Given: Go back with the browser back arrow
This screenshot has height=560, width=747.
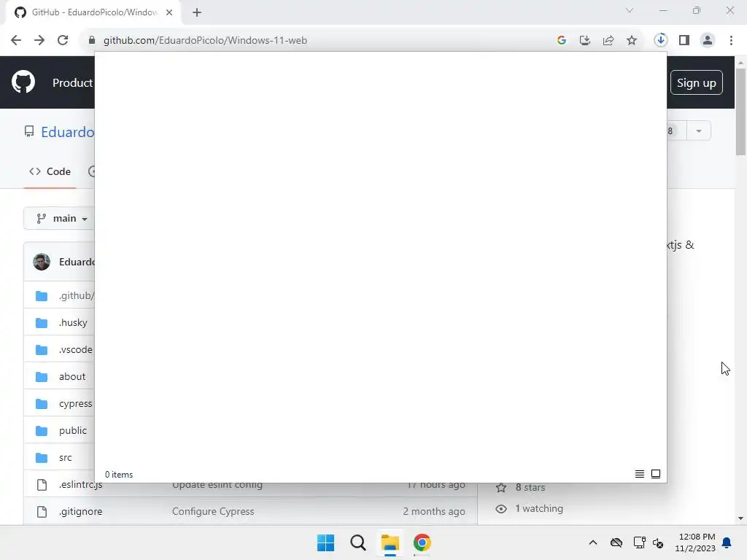Looking at the screenshot, I should coord(16,41).
